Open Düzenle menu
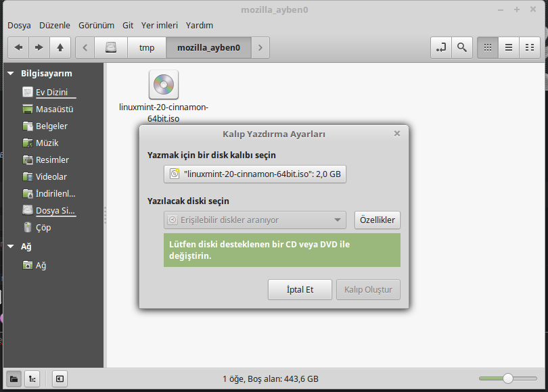Image resolution: width=548 pixels, height=392 pixels. tap(55, 26)
